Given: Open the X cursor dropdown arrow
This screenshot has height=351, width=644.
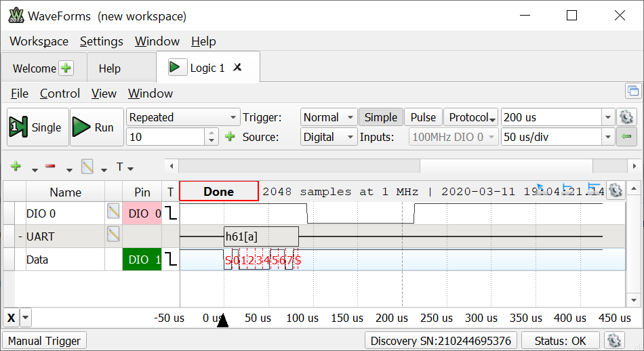Looking at the screenshot, I should [26, 318].
